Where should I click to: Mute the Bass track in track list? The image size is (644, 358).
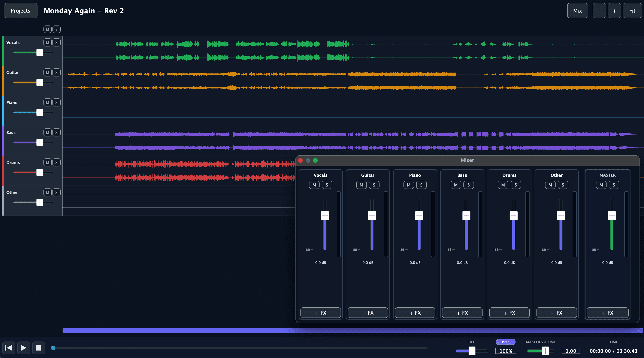click(x=48, y=133)
